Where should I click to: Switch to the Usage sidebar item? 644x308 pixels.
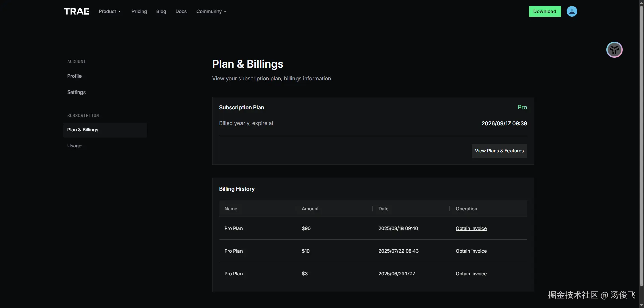point(74,146)
